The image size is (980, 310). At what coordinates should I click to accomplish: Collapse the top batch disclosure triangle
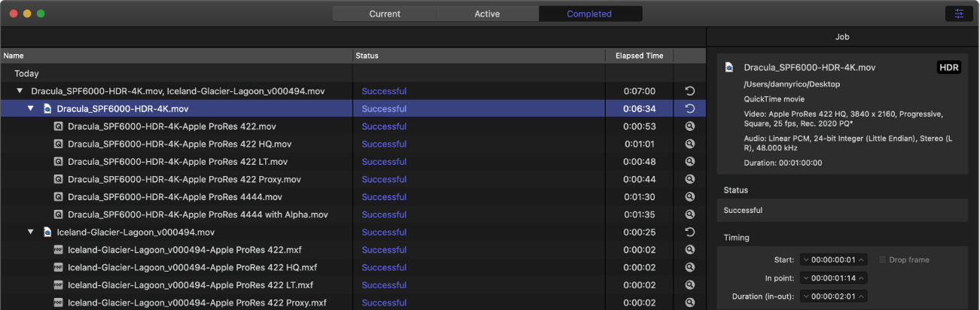pos(20,91)
